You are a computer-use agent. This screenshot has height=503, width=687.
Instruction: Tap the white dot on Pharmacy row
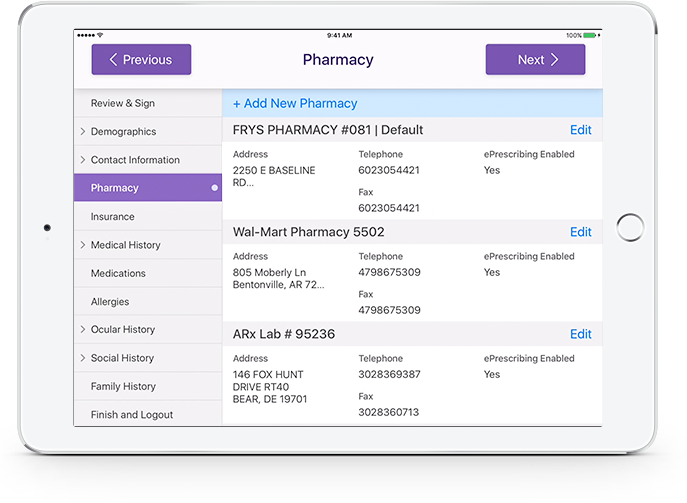214,188
